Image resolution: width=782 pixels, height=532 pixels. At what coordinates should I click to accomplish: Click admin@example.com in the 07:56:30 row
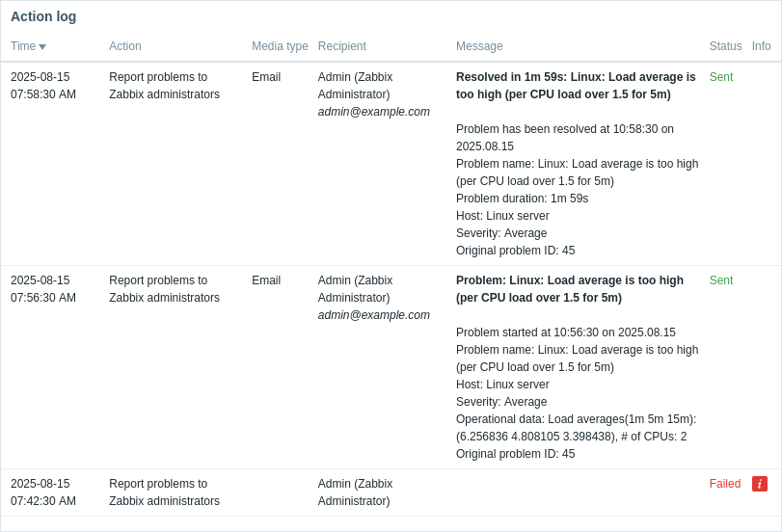pos(374,315)
